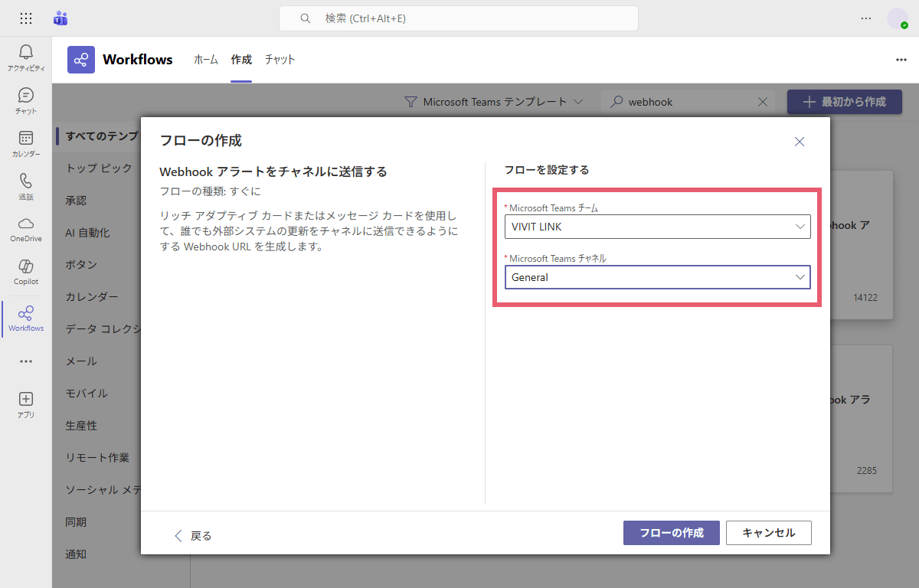Screen dimensions: 919x588
Task: Open the Microsoft Teams template filter dropdown
Action: click(494, 102)
